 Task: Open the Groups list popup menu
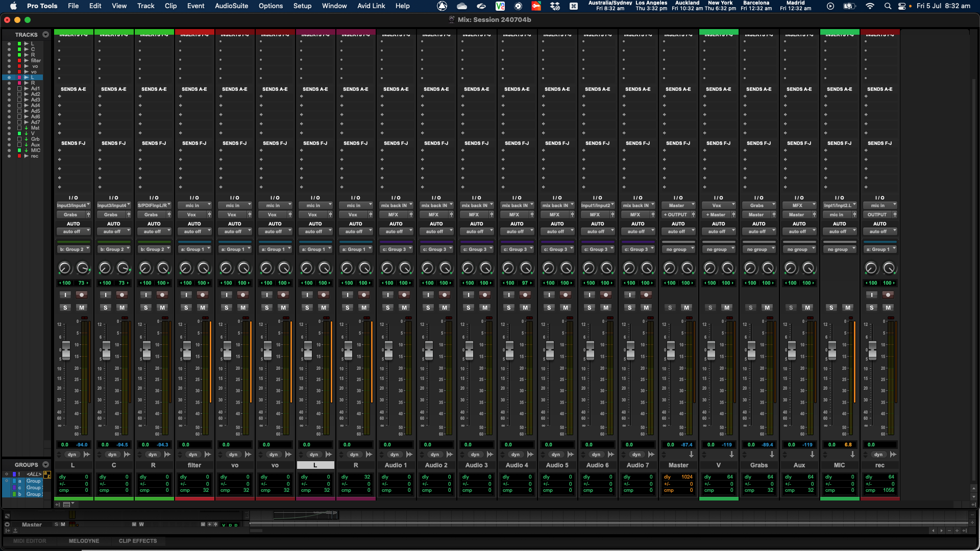tap(45, 465)
